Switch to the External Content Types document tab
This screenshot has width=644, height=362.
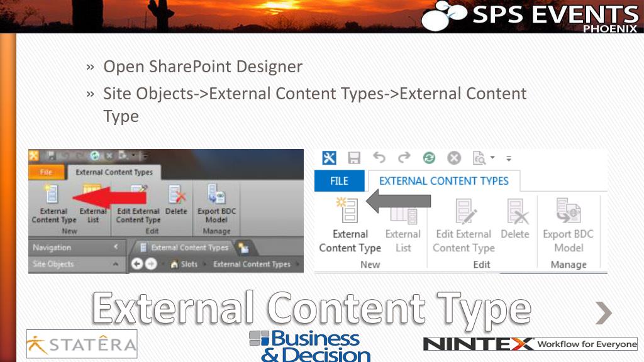tap(184, 248)
